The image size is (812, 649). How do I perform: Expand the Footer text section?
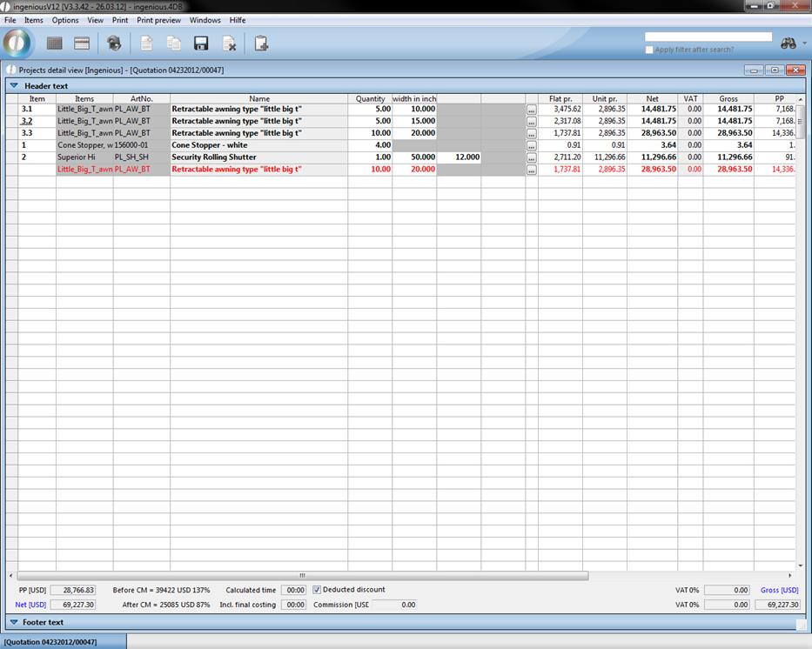(x=14, y=622)
